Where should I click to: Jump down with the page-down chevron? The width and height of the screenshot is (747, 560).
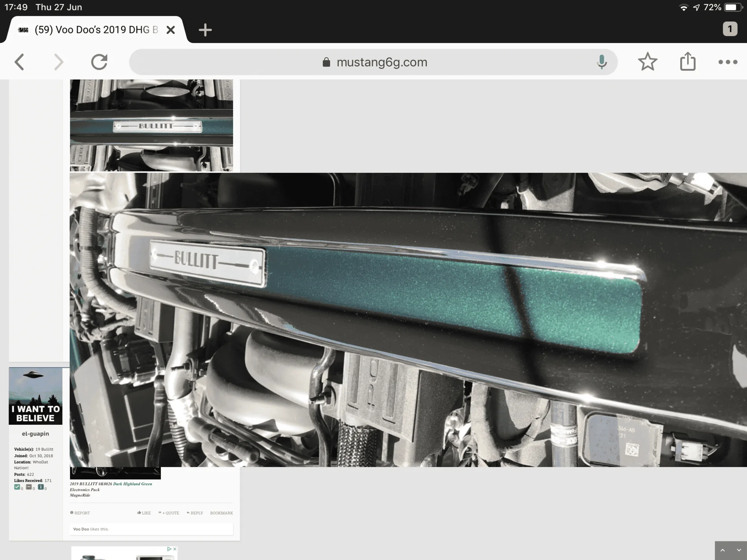tap(739, 551)
